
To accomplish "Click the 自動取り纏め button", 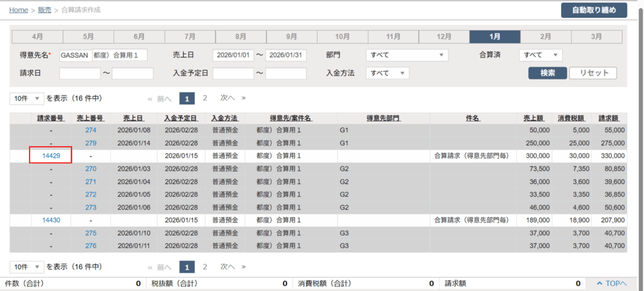I will (x=594, y=10).
